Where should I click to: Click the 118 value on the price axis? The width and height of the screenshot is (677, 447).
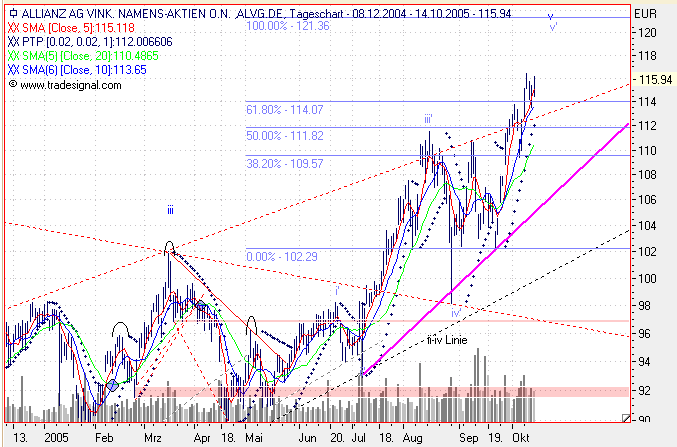coord(648,56)
